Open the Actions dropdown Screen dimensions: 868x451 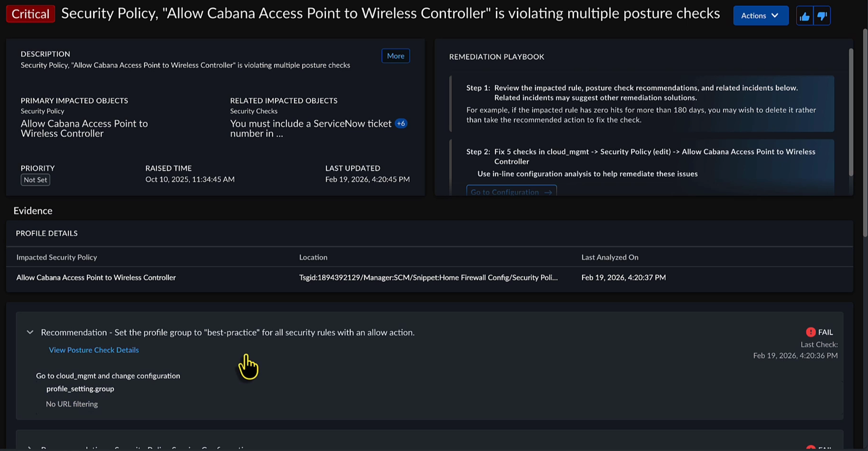[761, 16]
